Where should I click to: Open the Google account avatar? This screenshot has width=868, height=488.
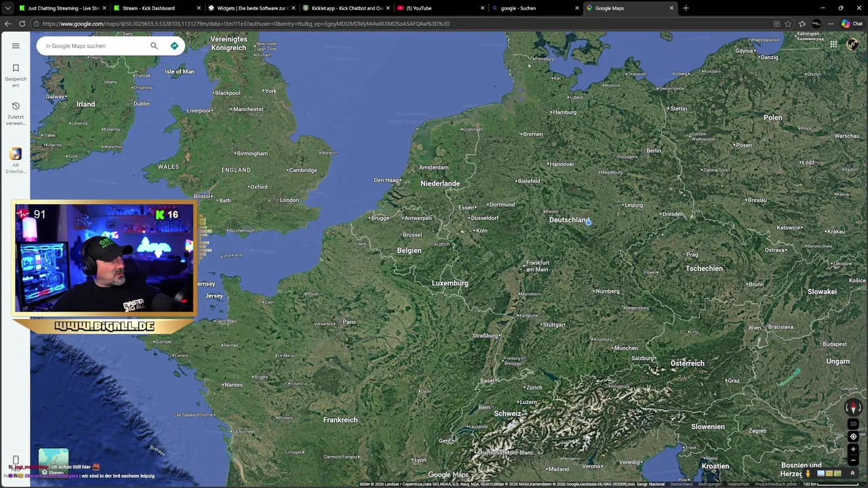pyautogui.click(x=852, y=45)
